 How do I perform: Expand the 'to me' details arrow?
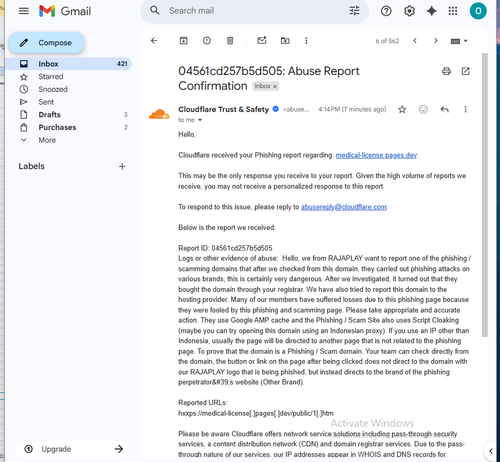[x=200, y=120]
